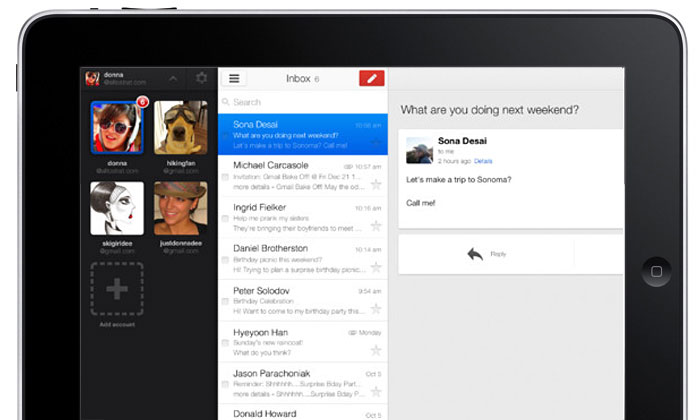The image size is (700, 420).
Task: Click the Search mail field
Action: pos(300,102)
